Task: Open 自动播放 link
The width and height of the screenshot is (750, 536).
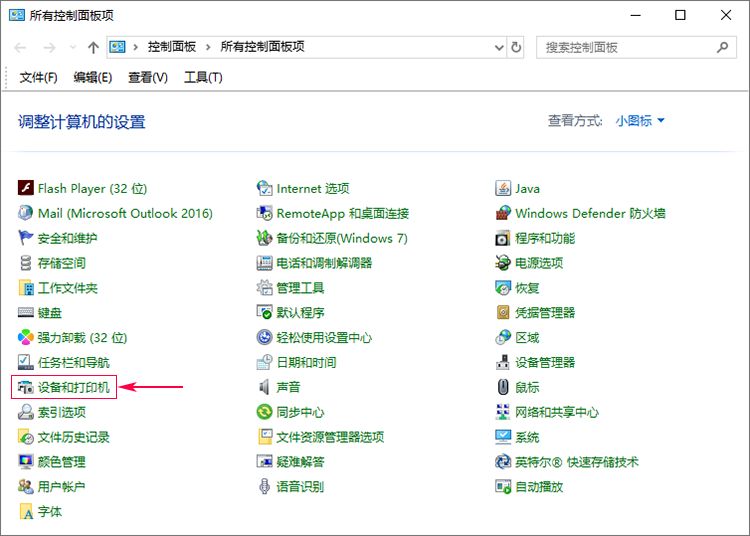Action: click(x=539, y=486)
